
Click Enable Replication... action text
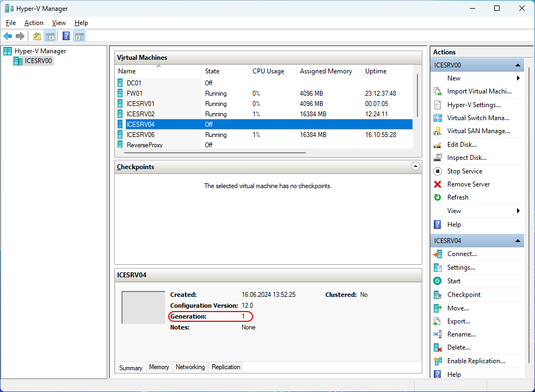[476, 361]
